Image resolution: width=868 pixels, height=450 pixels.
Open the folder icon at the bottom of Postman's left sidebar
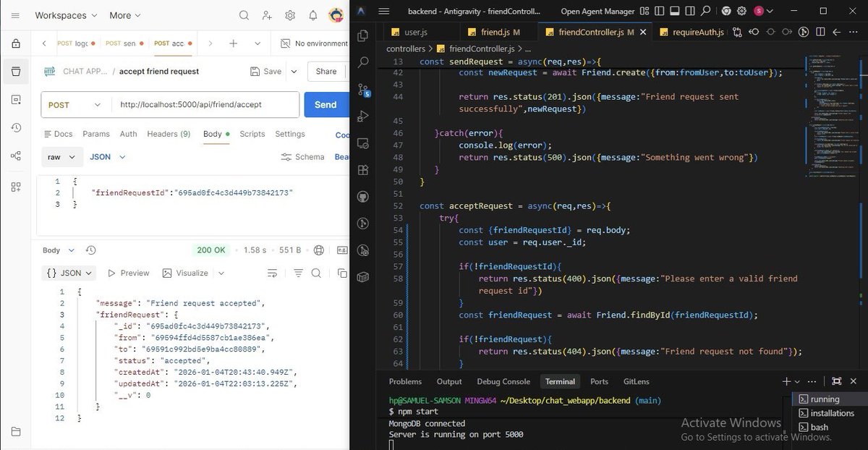click(16, 432)
